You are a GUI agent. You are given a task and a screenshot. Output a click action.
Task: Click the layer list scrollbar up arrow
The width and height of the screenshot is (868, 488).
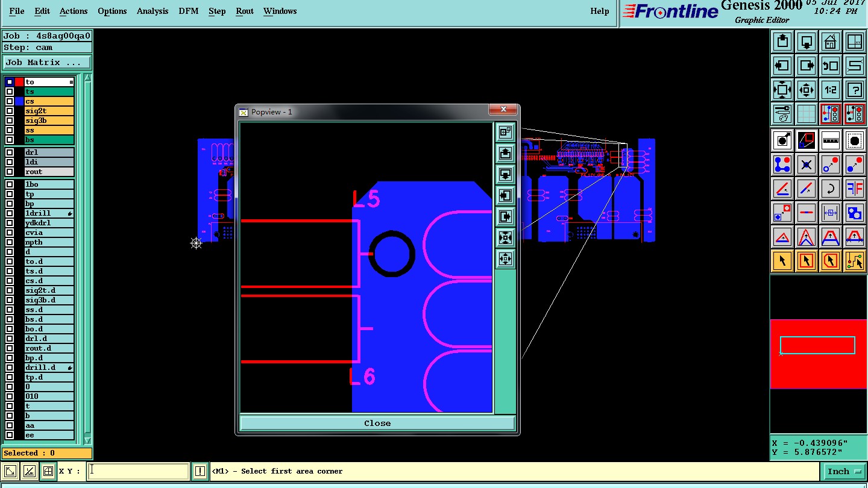coord(87,78)
